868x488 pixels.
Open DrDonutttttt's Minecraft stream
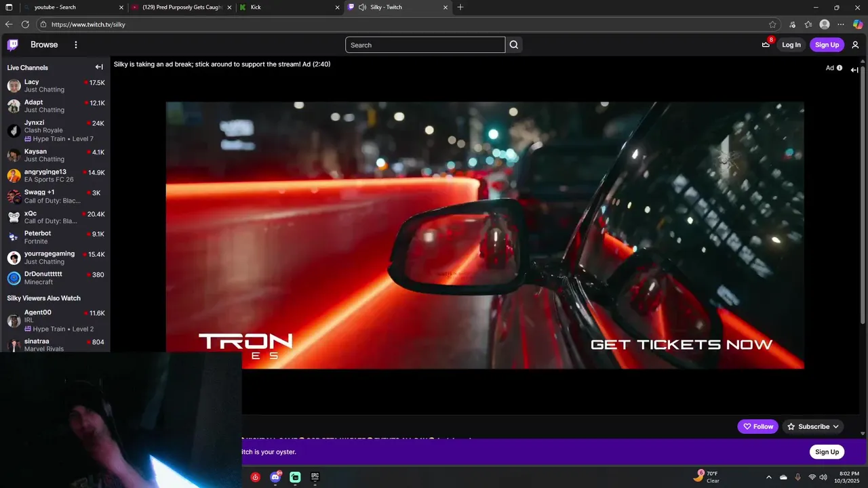[x=56, y=278]
